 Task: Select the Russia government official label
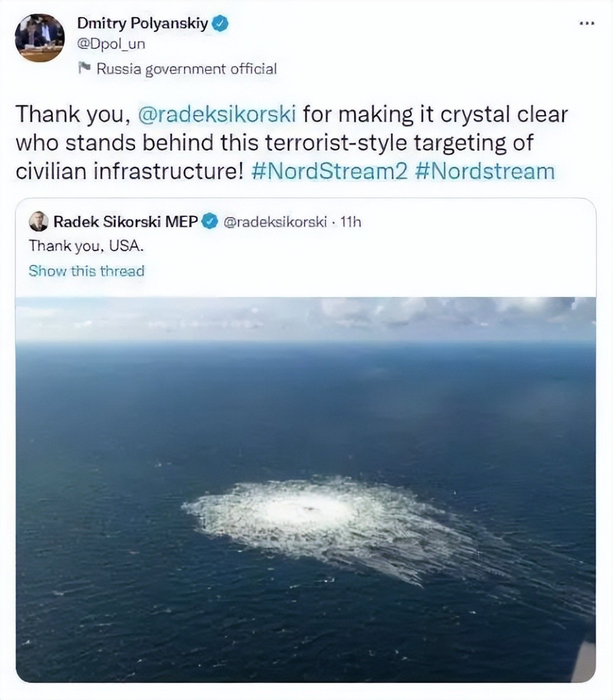[x=186, y=69]
